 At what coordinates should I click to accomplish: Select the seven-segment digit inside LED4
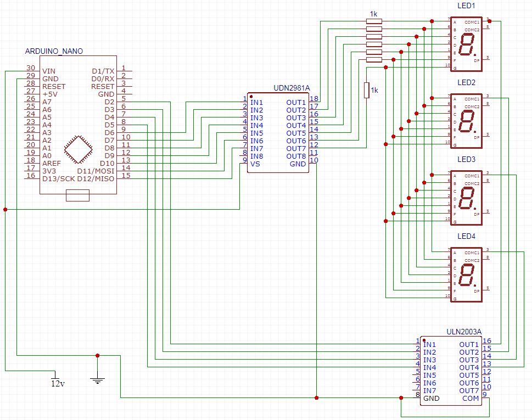click(x=467, y=275)
